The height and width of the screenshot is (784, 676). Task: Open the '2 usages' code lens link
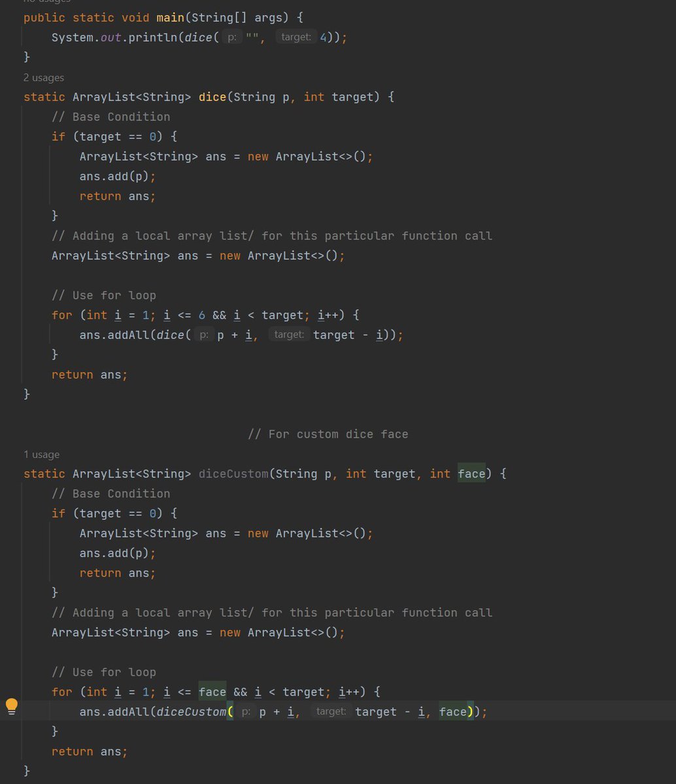click(x=44, y=78)
